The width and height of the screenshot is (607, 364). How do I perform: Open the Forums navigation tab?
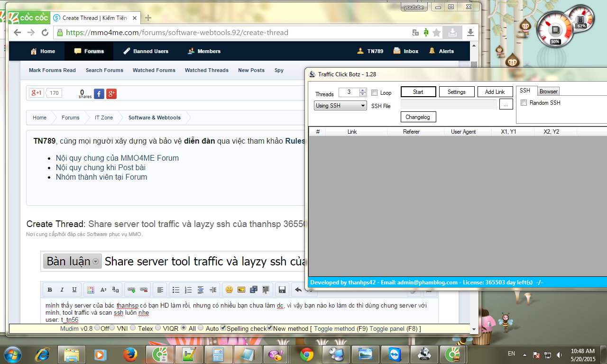pyautogui.click(x=89, y=51)
